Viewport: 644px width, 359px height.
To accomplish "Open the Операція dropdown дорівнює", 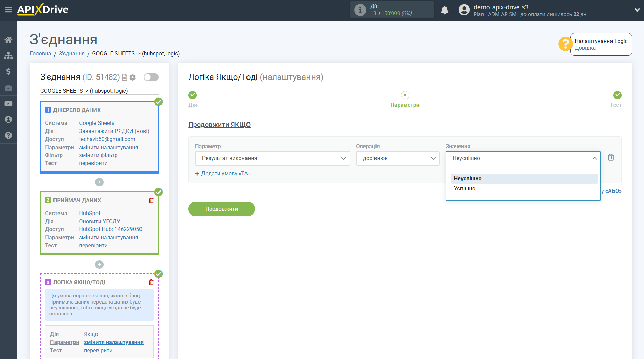I will [398, 158].
